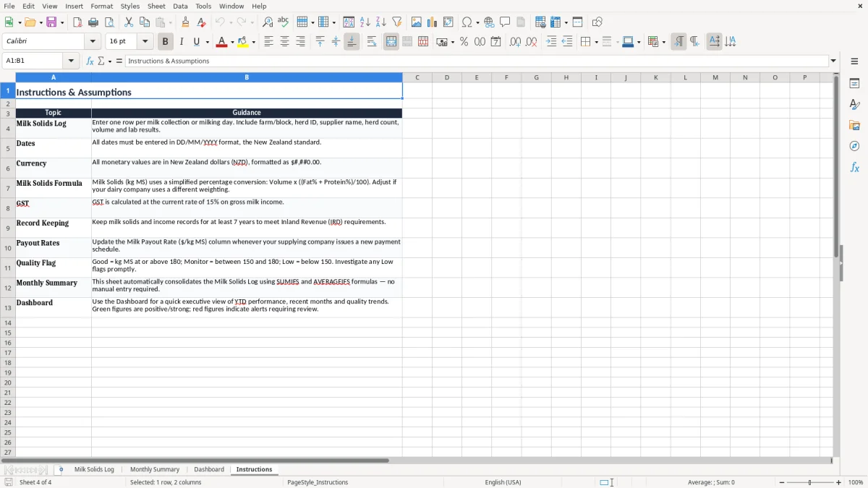Open the Styles menu
This screenshot has height=488, width=868.
pyautogui.click(x=130, y=6)
